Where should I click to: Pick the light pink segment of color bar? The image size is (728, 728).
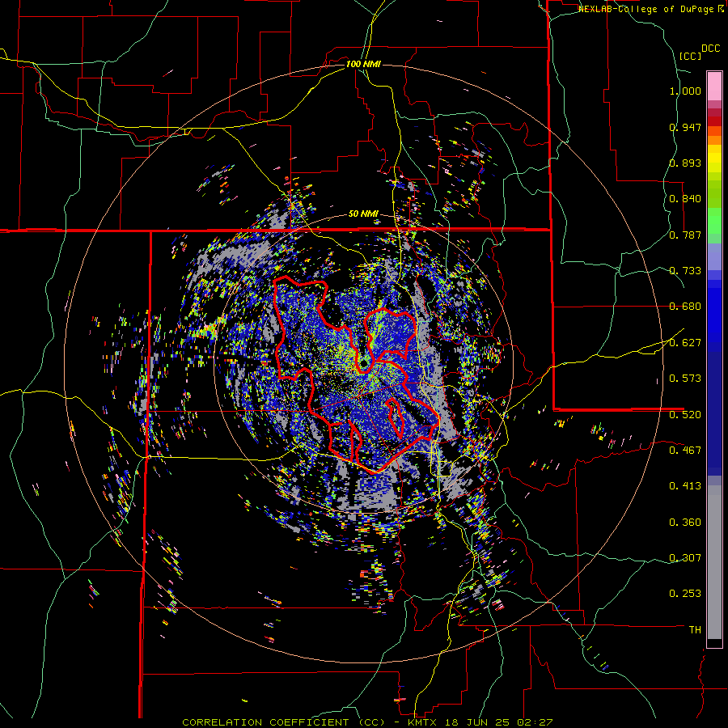point(714,86)
